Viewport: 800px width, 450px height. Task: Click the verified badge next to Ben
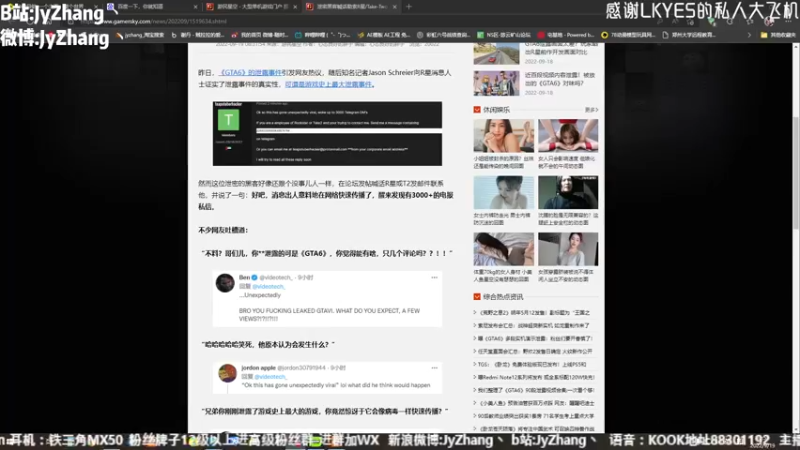(x=254, y=278)
